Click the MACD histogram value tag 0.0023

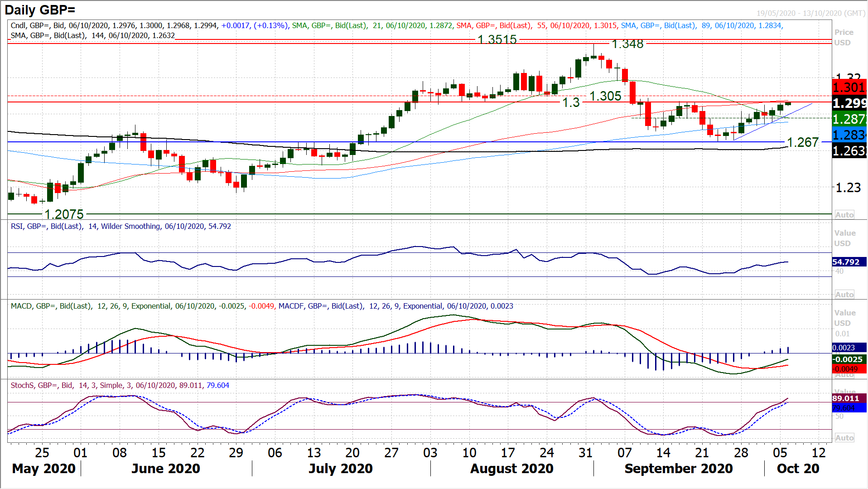pos(849,348)
